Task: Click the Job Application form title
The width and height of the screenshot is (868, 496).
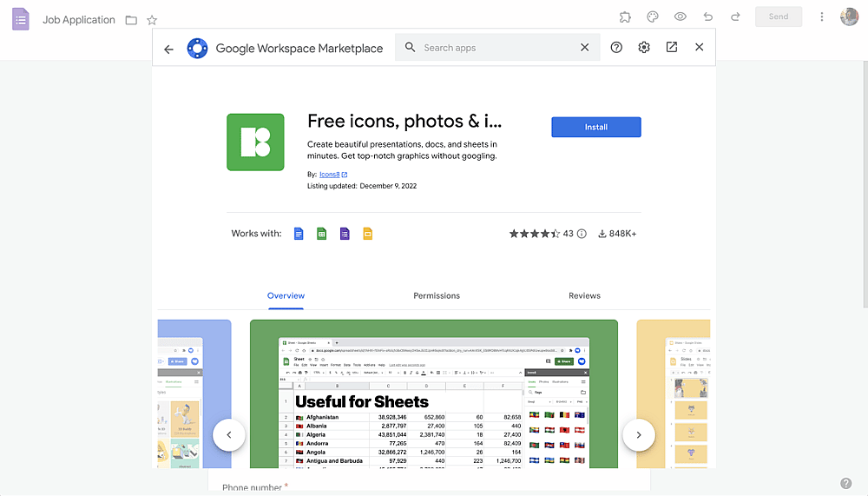Action: pyautogui.click(x=79, y=20)
